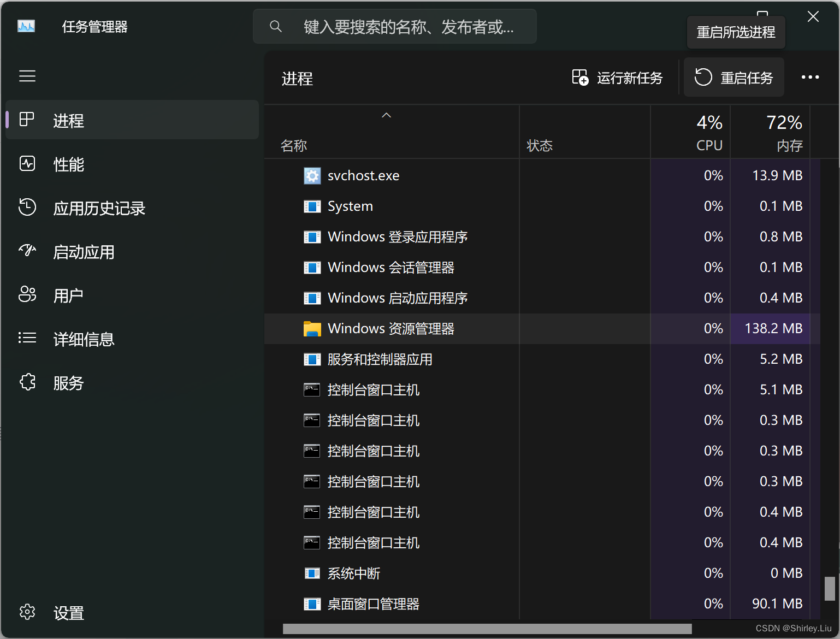Click the 用户 people icon
Image resolution: width=840 pixels, height=639 pixels.
point(27,294)
